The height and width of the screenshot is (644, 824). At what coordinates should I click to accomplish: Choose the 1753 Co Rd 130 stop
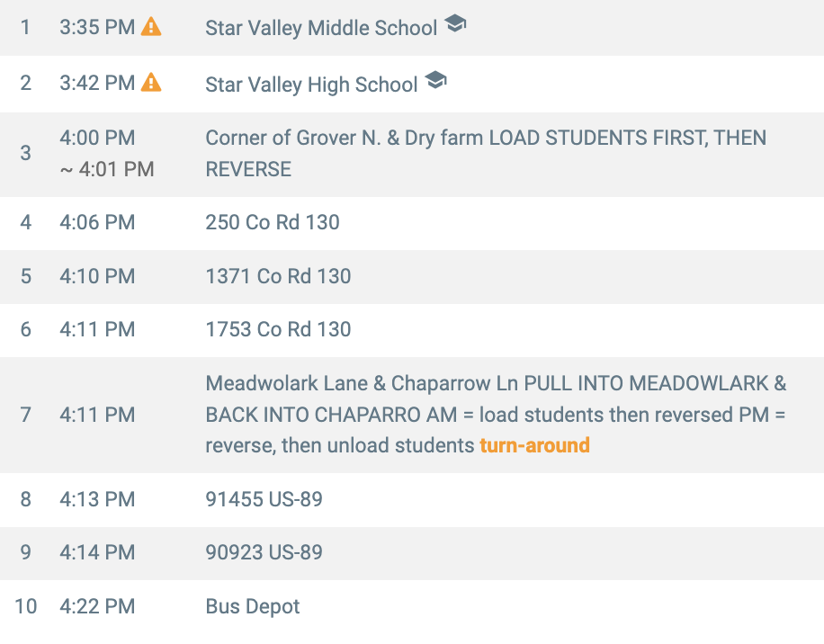(x=278, y=329)
